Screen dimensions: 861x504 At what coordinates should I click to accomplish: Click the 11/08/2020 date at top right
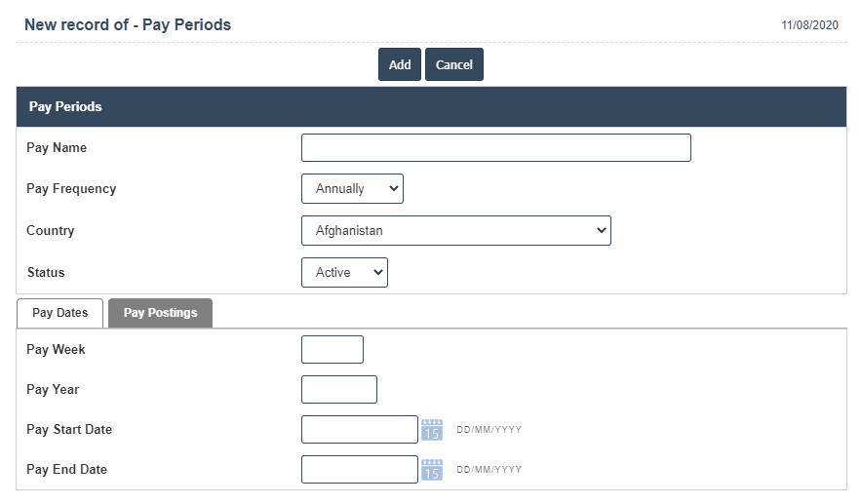(809, 25)
